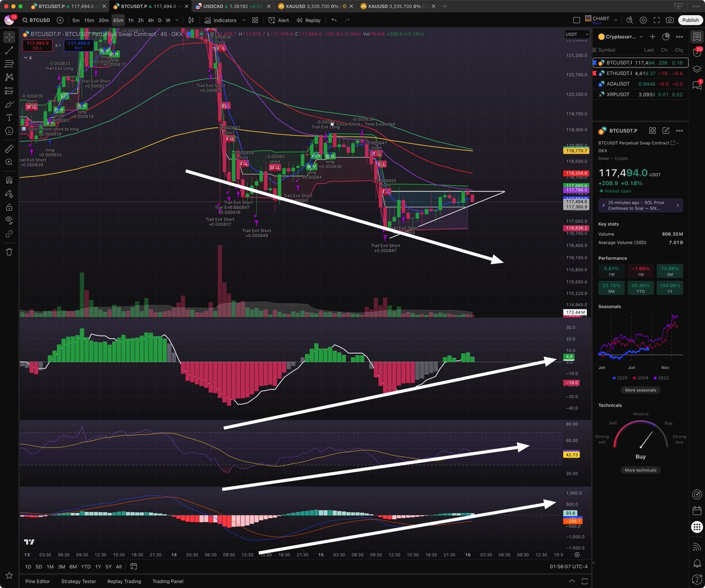The image size is (705, 588).
Task: Click the blue BUY 117,494.0 button
Action: 79,45
